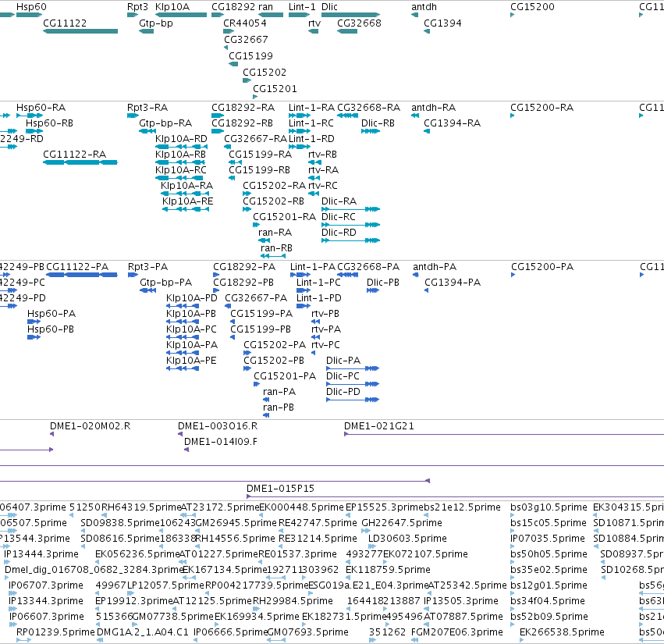The width and height of the screenshot is (664, 644).
Task: Click the ran-PA protein label
Action: (x=279, y=392)
